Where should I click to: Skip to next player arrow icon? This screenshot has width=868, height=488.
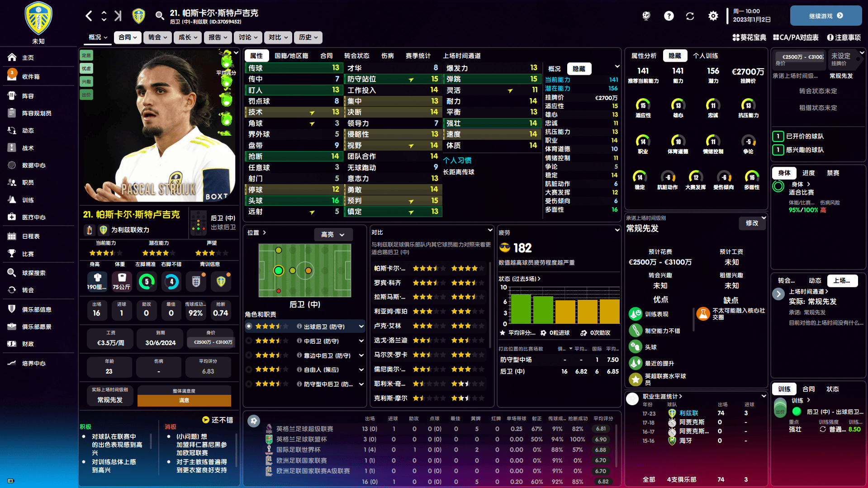point(118,16)
